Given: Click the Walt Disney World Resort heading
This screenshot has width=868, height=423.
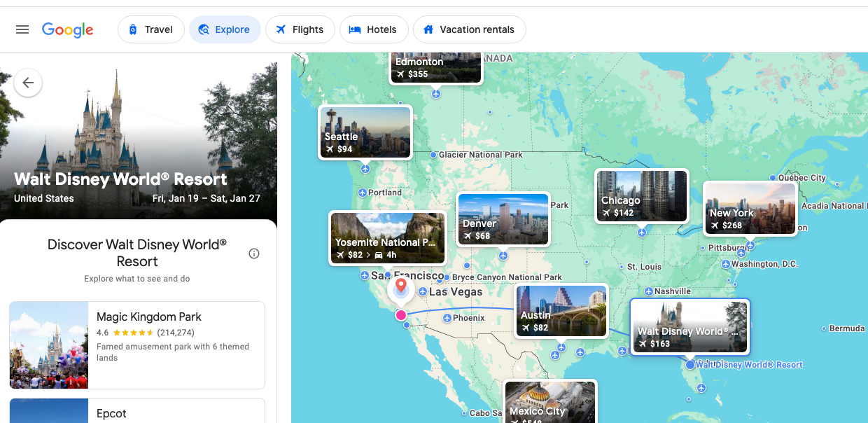Looking at the screenshot, I should pyautogui.click(x=120, y=179).
